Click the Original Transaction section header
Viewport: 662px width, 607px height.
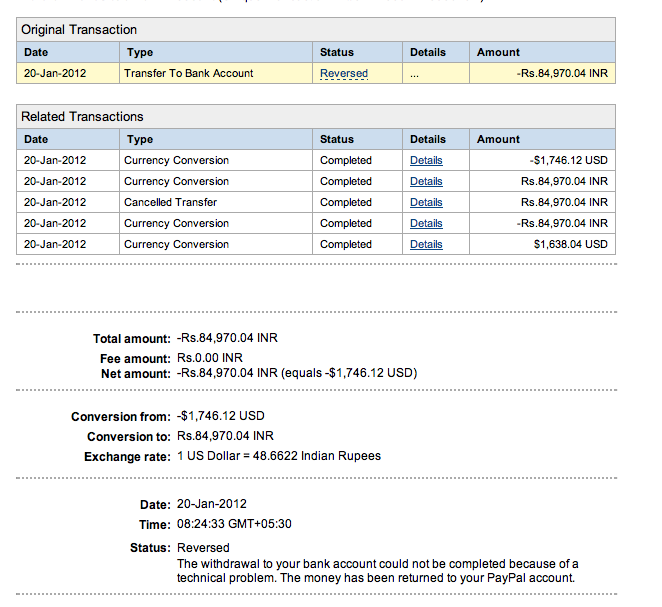(80, 30)
